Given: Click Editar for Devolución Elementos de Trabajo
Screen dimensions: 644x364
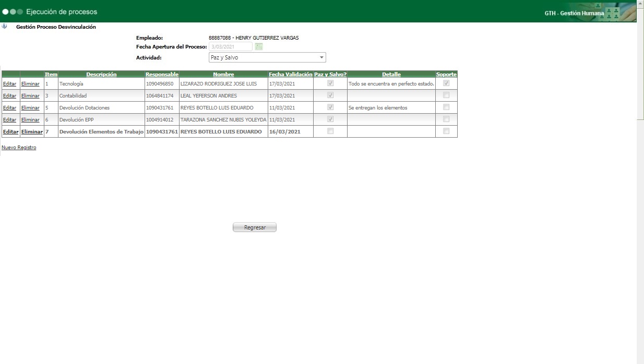Looking at the screenshot, I should (x=10, y=132).
